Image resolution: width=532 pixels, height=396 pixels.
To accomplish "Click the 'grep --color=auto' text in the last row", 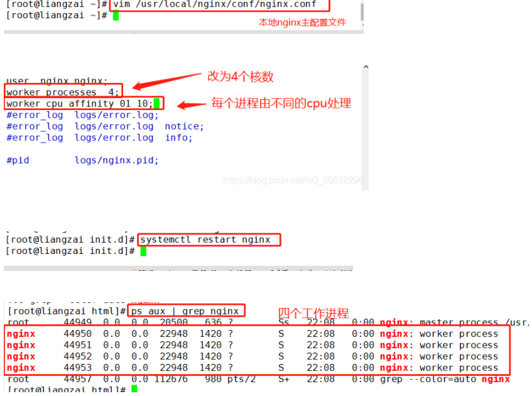I will (x=428, y=379).
